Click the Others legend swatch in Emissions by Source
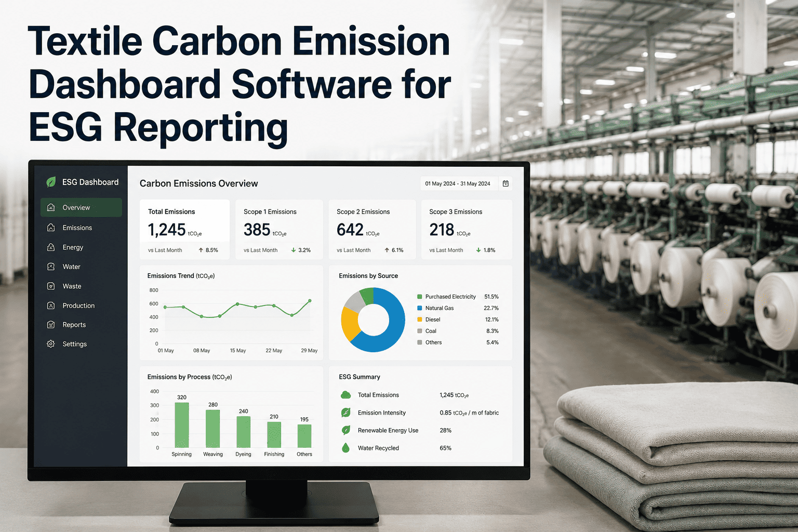 [420, 342]
